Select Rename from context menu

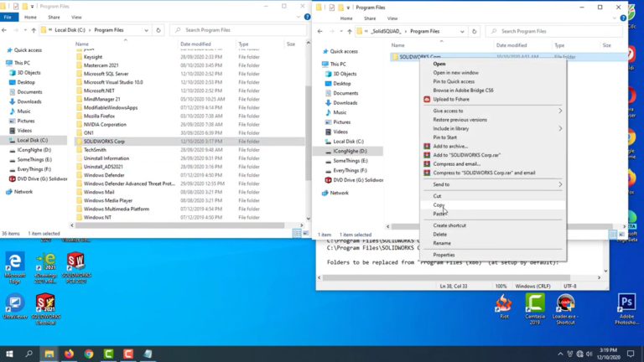(493, 243)
